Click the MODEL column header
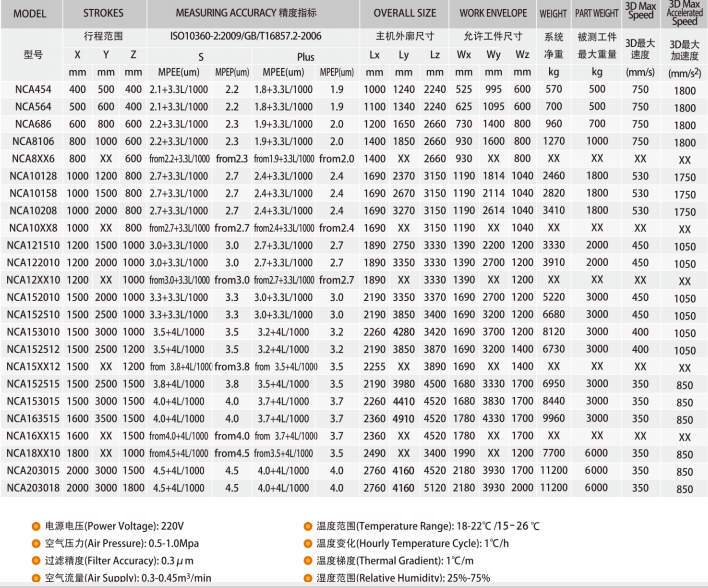The width and height of the screenshot is (708, 588). tap(29, 14)
